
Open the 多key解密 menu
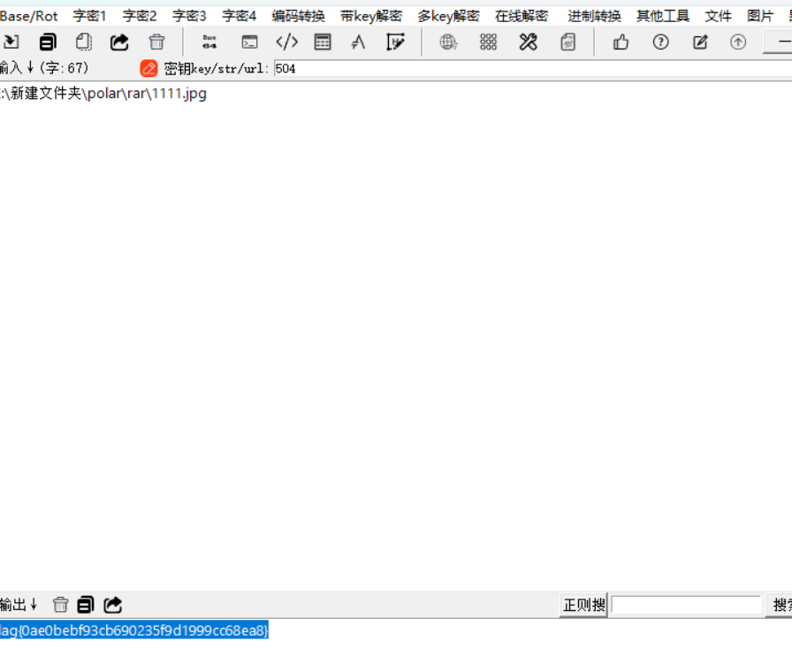tap(448, 16)
